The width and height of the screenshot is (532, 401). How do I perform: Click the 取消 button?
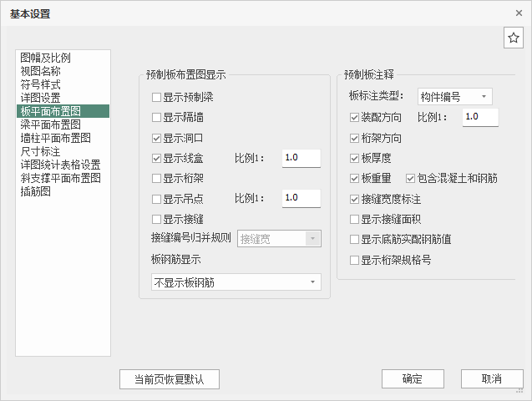(x=492, y=378)
